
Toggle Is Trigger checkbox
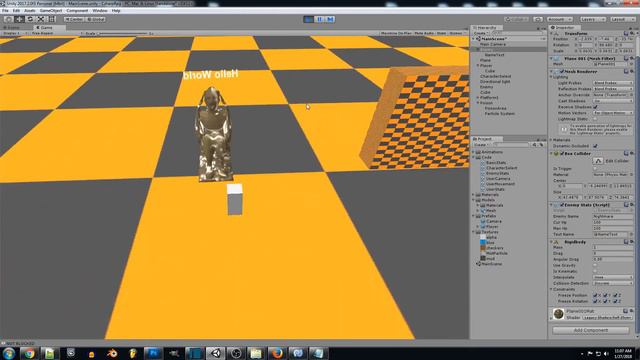tap(595, 169)
